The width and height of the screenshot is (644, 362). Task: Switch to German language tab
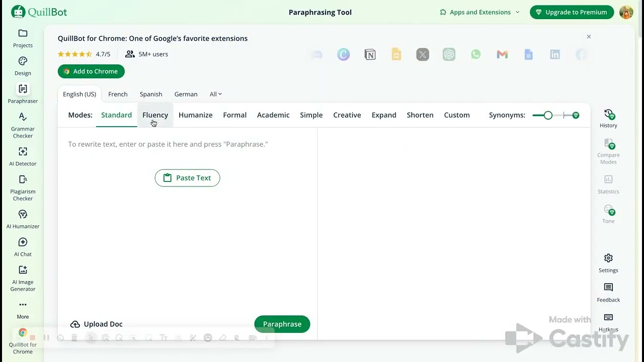[x=186, y=94]
